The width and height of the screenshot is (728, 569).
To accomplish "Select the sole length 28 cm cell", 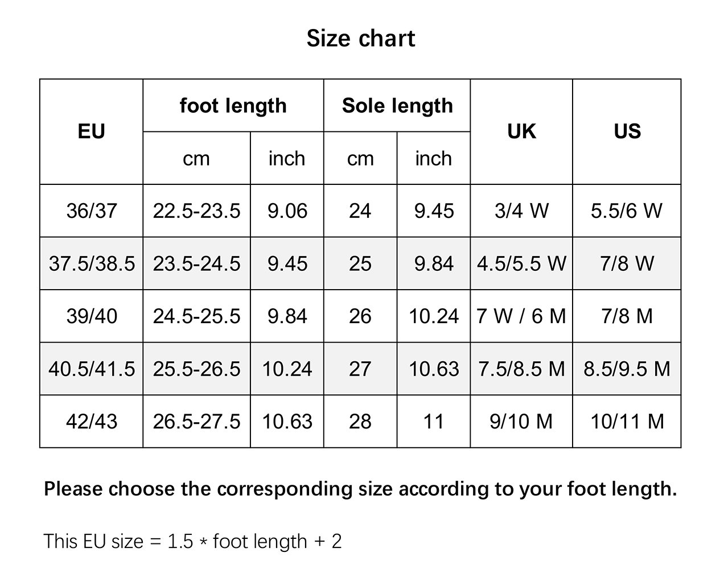I will (x=360, y=422).
